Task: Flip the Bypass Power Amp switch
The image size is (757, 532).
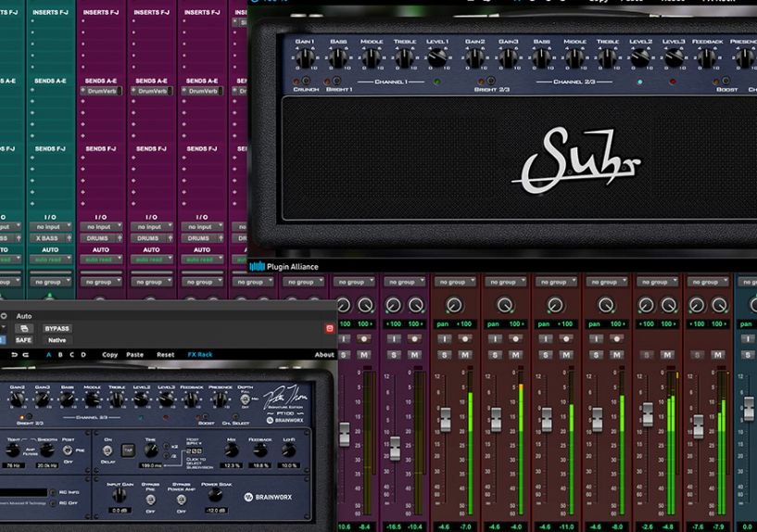Action: 181,500
